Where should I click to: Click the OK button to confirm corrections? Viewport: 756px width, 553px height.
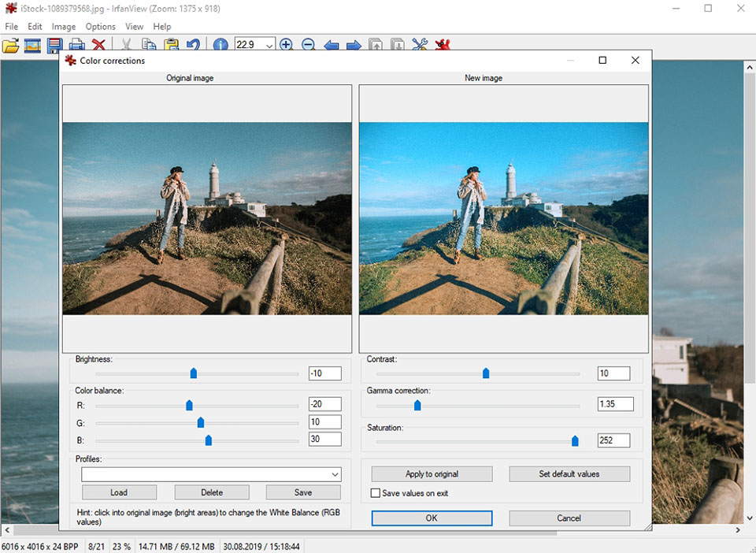click(432, 518)
